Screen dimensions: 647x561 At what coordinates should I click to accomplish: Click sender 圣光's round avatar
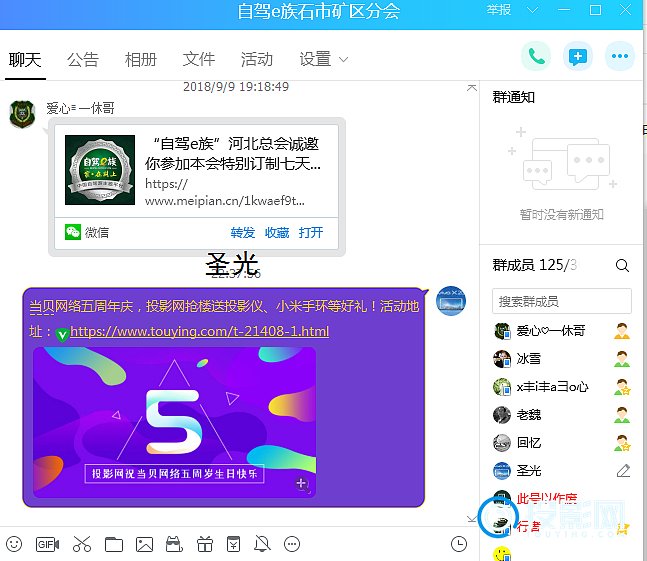pos(451,301)
